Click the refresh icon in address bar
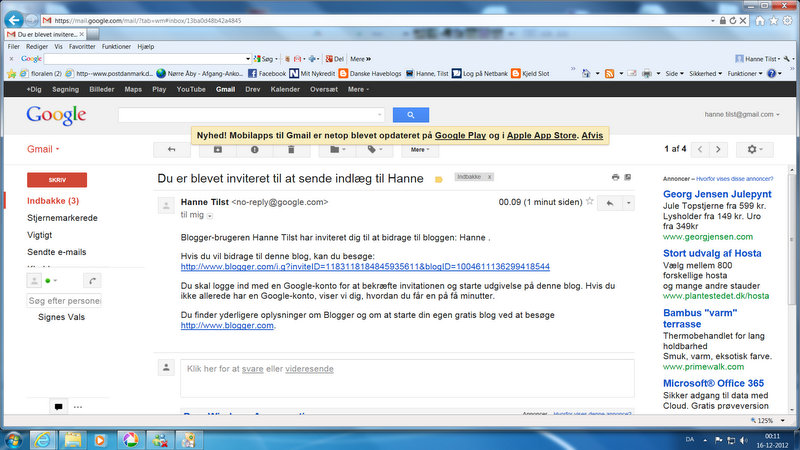Viewport: 800px width, 450px height. 733,20
